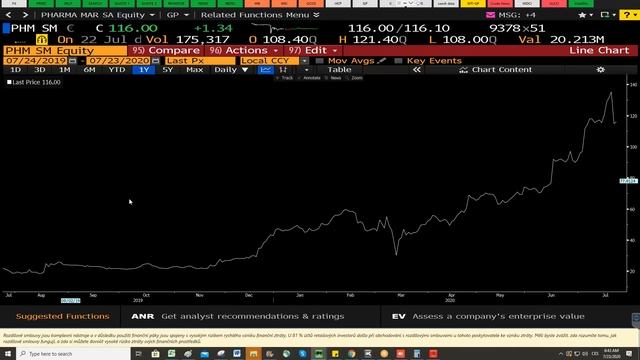Open Skype from the taskbar
The height and width of the screenshot is (360, 640).
(302, 353)
